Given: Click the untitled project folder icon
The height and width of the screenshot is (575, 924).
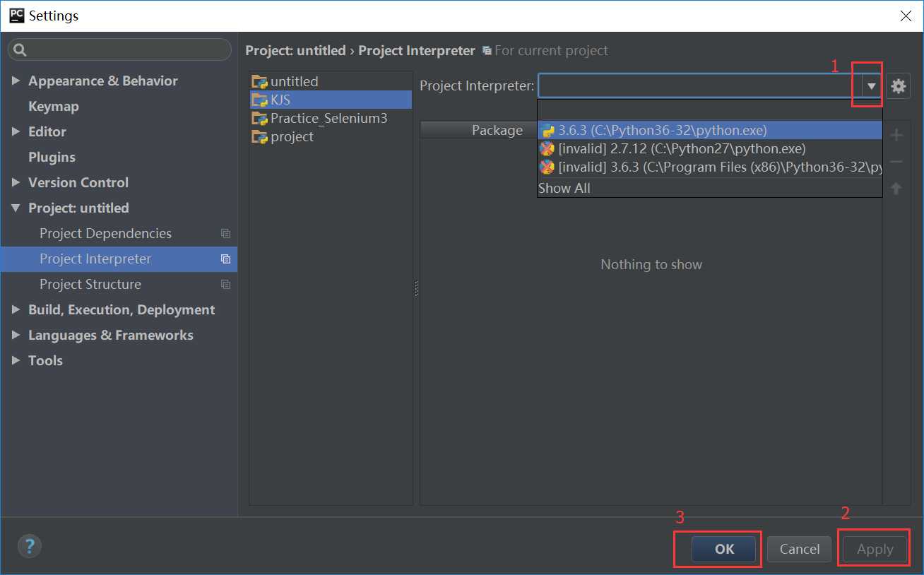Looking at the screenshot, I should [x=260, y=81].
